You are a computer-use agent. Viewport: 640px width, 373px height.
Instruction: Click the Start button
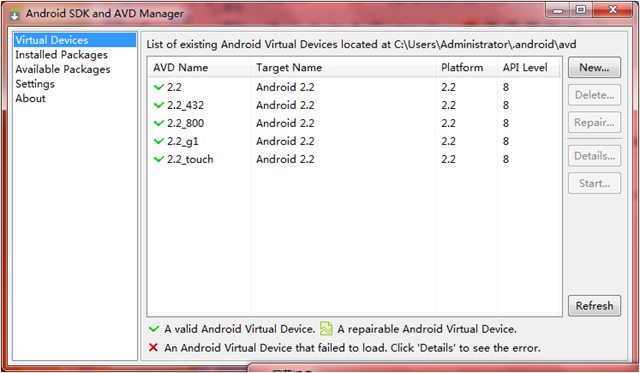pos(594,183)
